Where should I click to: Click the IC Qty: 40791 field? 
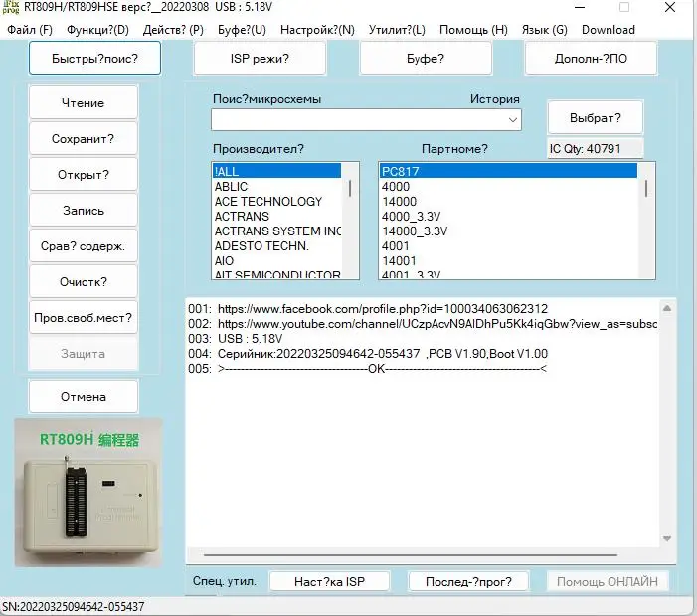coord(596,148)
